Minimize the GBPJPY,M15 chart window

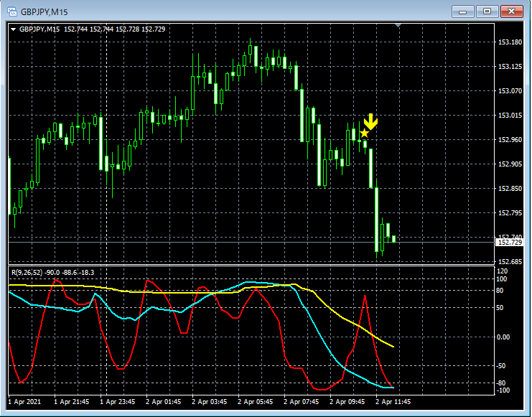[x=463, y=12]
